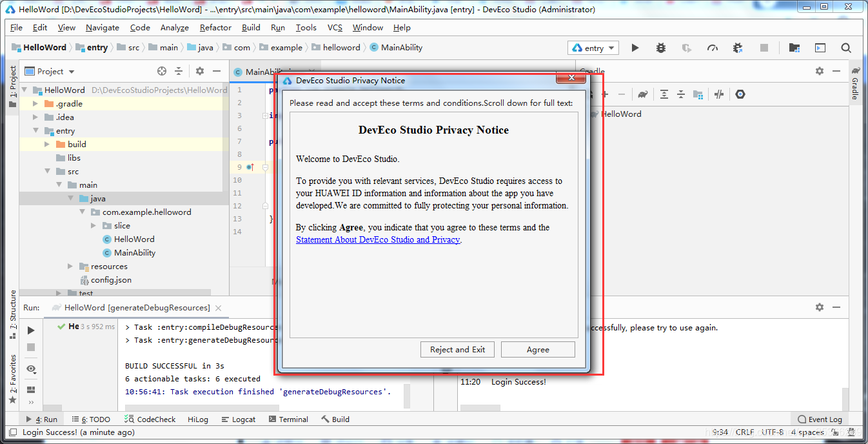
Task: Select HelloWord node in Gradle panel
Action: 621,114
